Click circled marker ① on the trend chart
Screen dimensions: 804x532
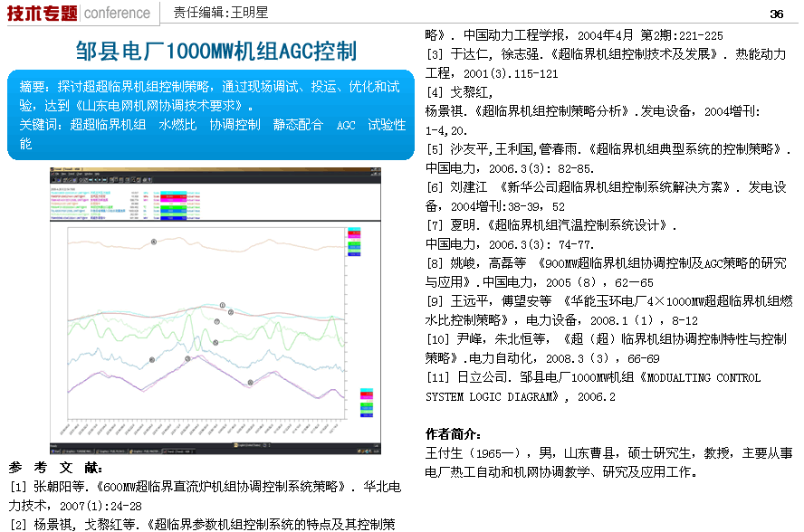click(223, 306)
